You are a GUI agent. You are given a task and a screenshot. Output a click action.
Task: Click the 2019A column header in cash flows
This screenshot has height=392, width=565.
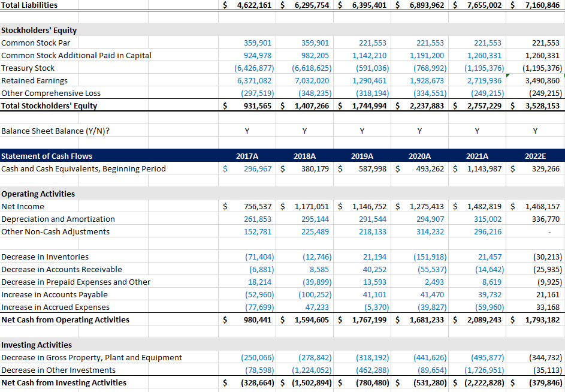(x=362, y=156)
